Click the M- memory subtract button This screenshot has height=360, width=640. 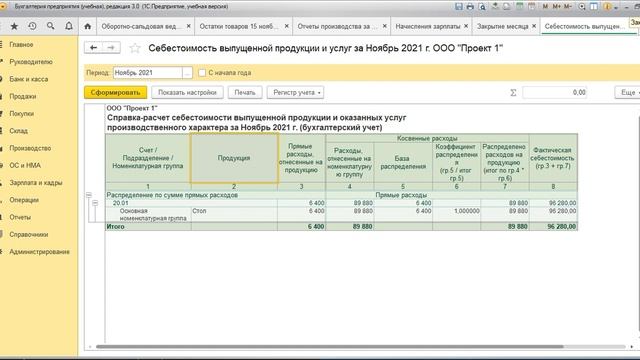[567, 7]
